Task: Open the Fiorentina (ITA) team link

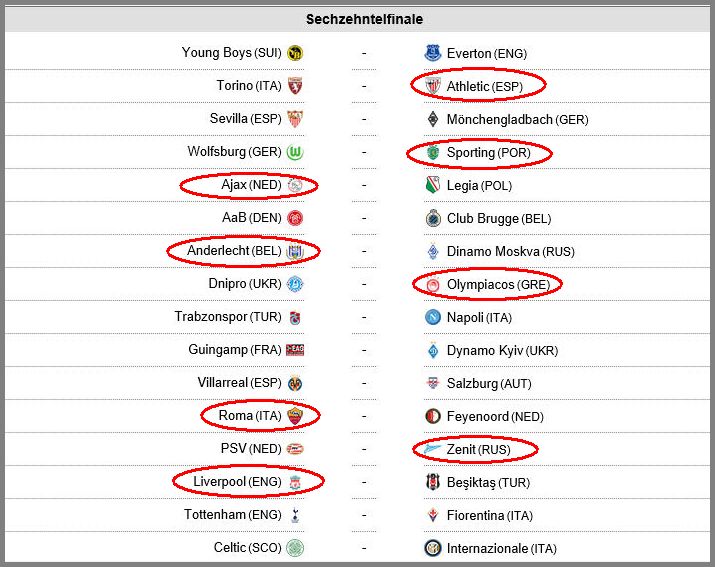Action: point(490,515)
